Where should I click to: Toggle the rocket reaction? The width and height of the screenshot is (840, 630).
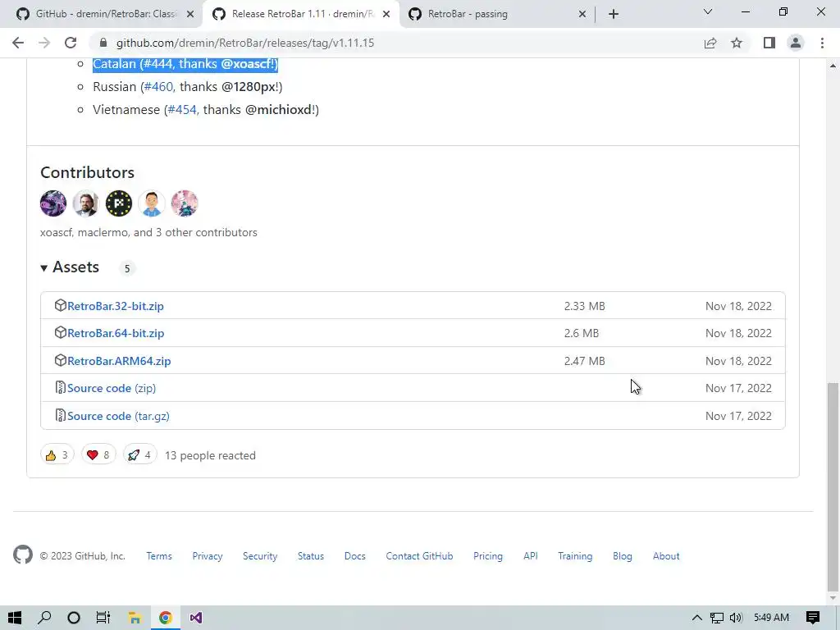click(139, 455)
